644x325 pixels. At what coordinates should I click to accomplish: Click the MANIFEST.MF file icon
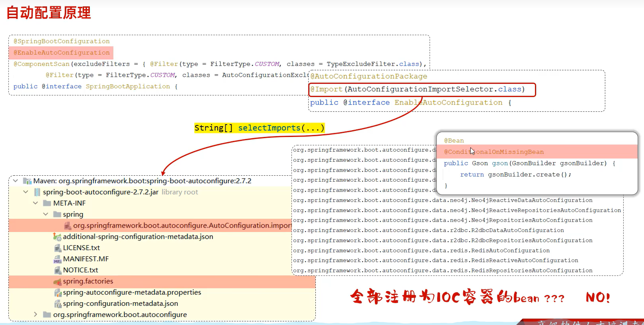point(57,259)
